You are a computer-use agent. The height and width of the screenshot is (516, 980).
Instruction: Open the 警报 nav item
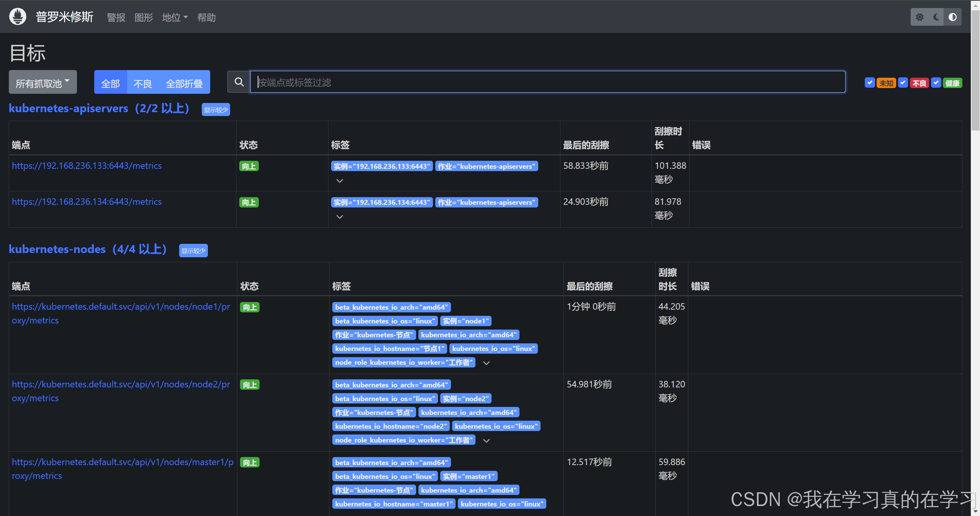coord(116,18)
